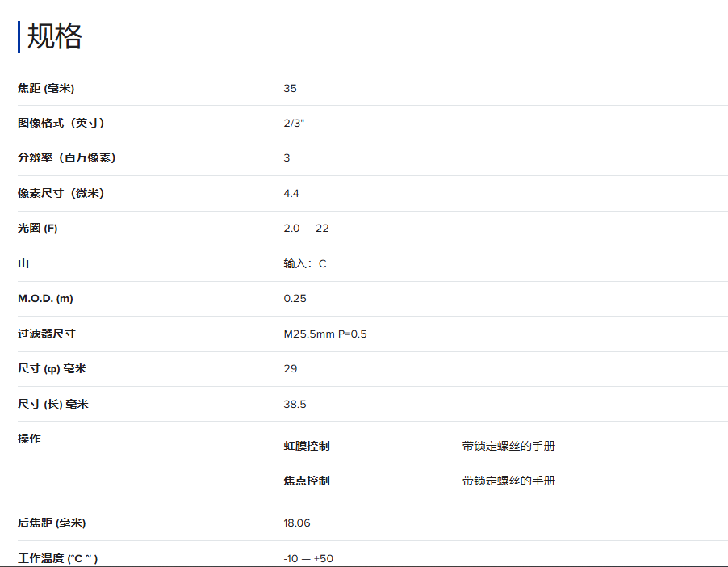Click the M.O.D. (m) label
The width and height of the screenshot is (728, 567).
click(45, 299)
